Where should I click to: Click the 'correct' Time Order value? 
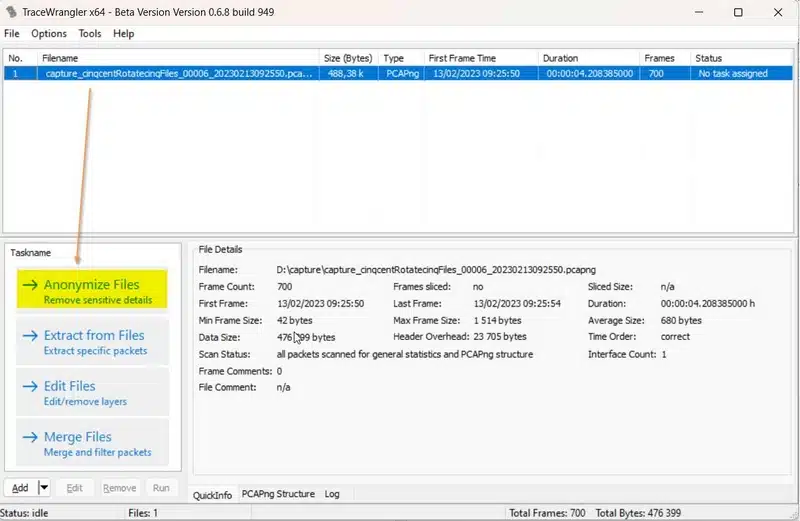pyautogui.click(x=675, y=337)
